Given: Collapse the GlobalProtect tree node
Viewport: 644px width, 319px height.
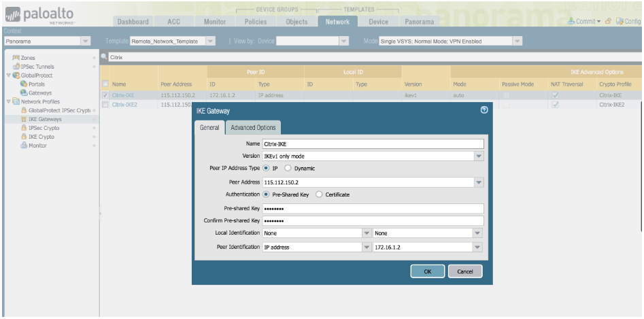Looking at the screenshot, I should click(x=9, y=75).
